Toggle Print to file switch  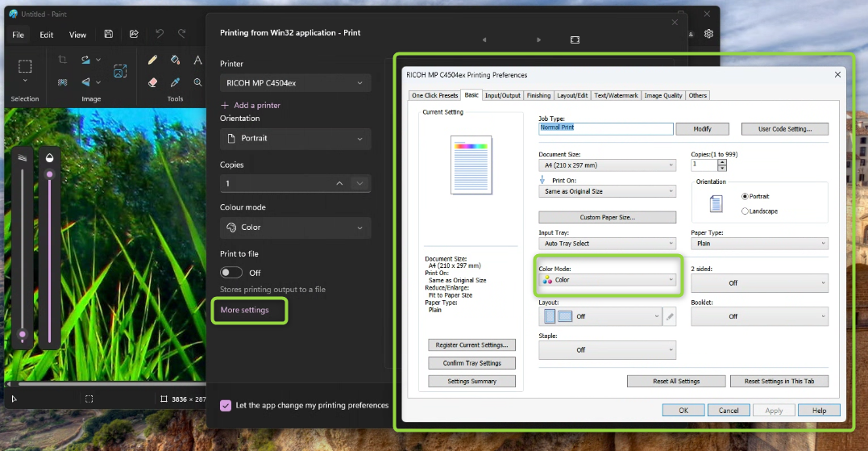pyautogui.click(x=231, y=273)
